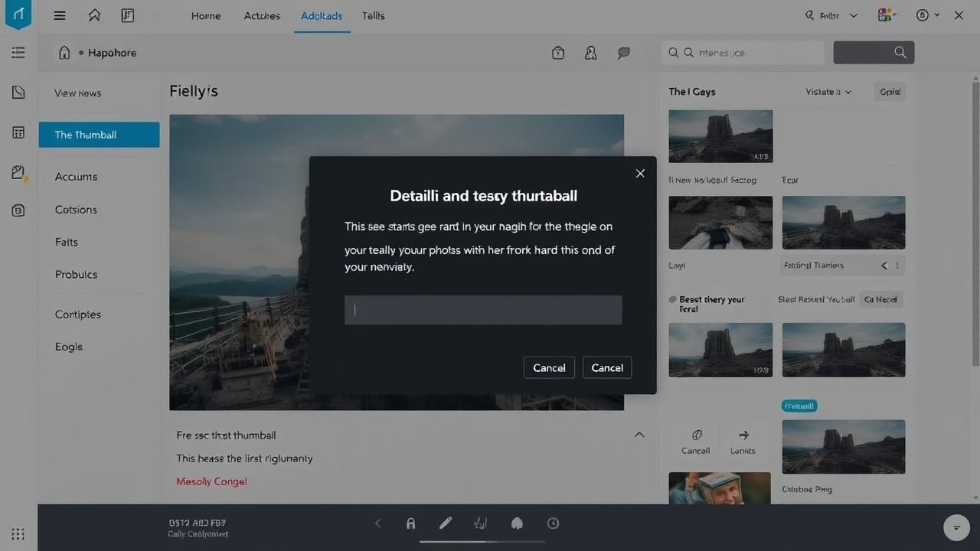The image size is (980, 551).
Task: Click the pencil edit icon in bottom toolbar
Action: [446, 523]
